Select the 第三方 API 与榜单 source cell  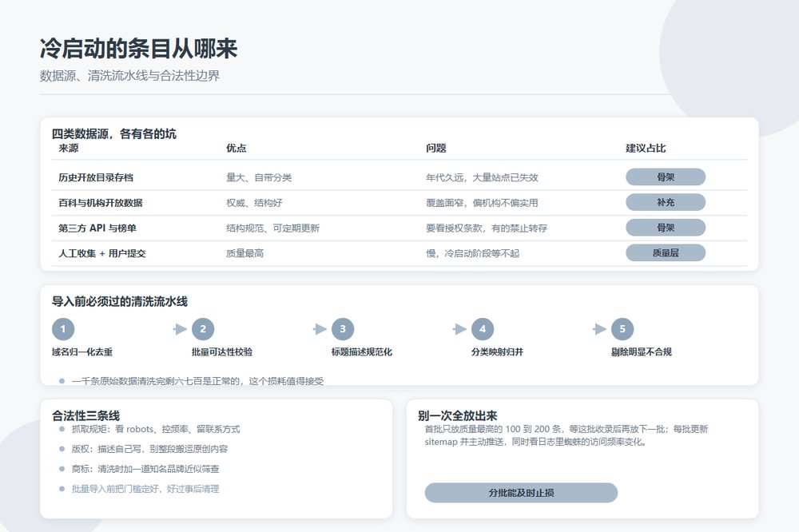[x=97, y=228]
